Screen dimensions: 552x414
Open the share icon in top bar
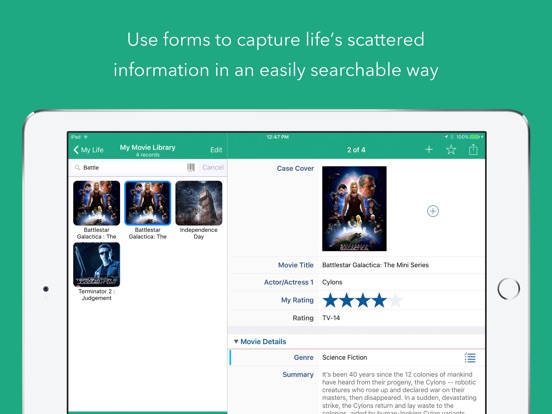[473, 149]
